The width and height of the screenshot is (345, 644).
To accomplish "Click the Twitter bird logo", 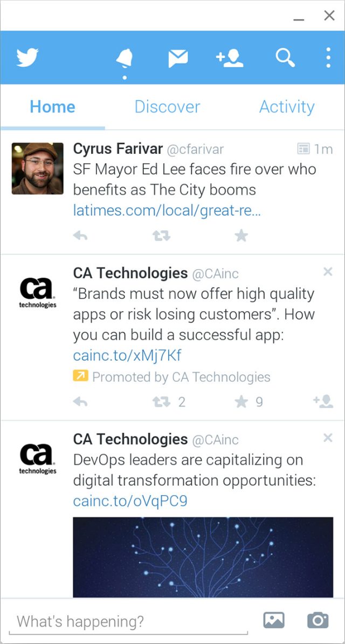I will coord(27,58).
